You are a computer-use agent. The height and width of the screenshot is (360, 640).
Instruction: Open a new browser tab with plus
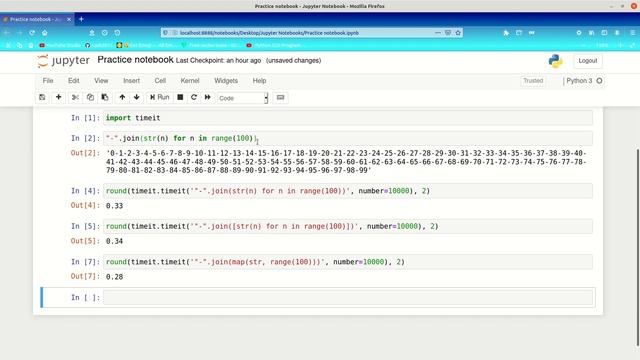coord(81,19)
